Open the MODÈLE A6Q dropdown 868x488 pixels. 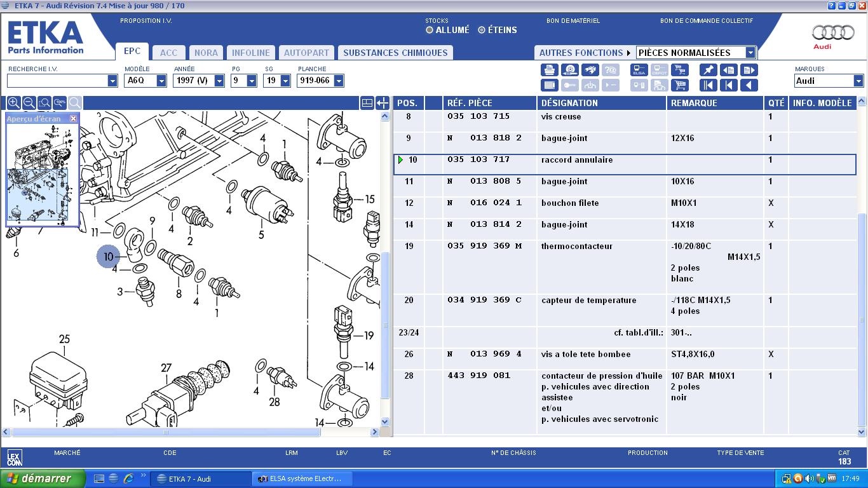pos(161,81)
